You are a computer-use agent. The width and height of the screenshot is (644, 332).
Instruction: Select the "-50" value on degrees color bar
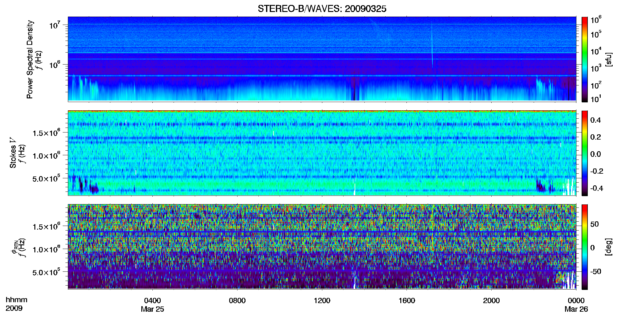click(x=596, y=272)
